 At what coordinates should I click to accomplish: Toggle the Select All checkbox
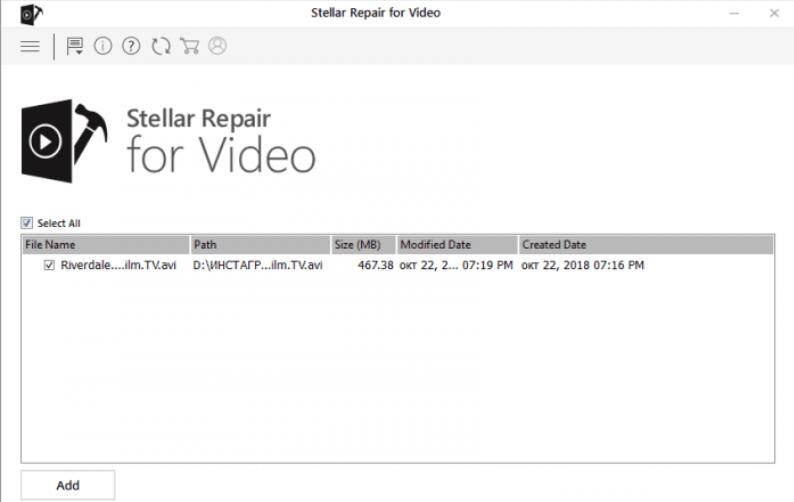(x=27, y=223)
